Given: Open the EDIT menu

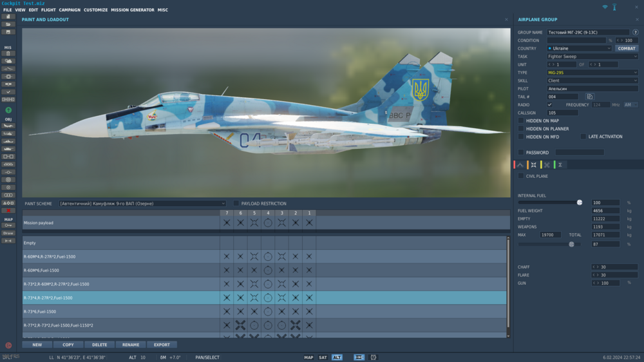Looking at the screenshot, I should 33,10.
